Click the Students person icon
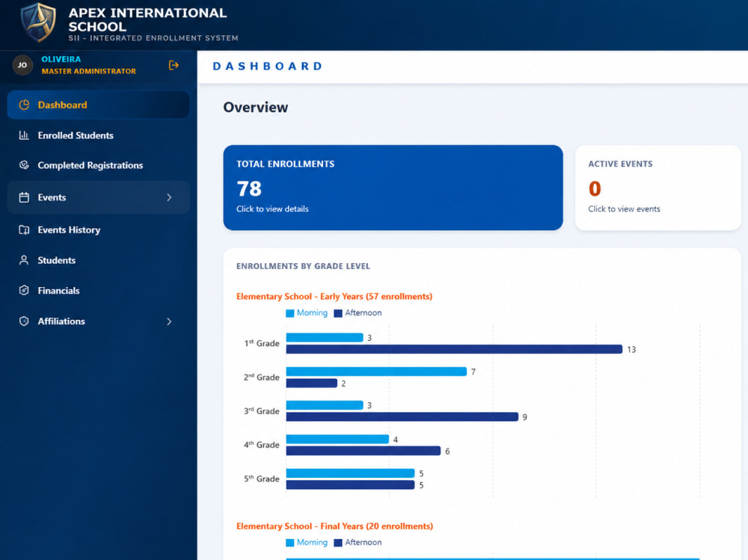Viewport: 748px width, 560px height. click(x=24, y=260)
